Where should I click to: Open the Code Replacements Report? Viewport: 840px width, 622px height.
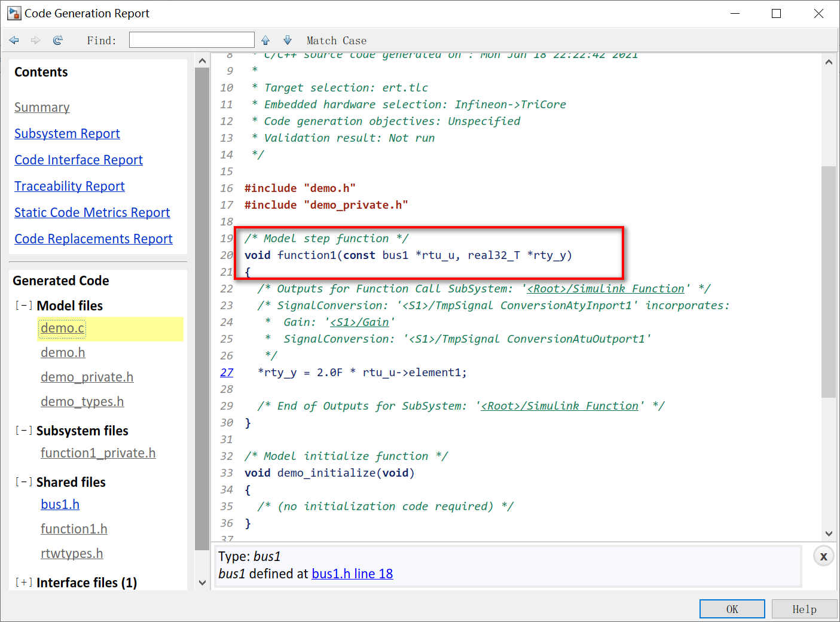93,239
